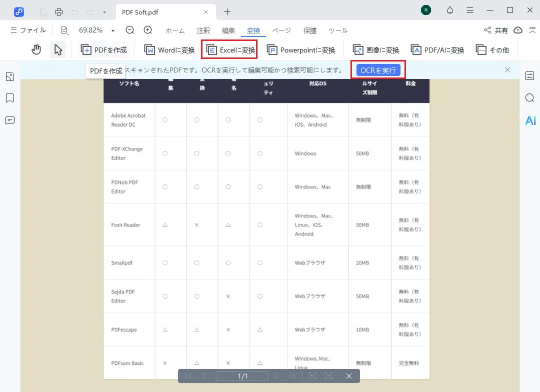540x392 pixels.
Task: Switch to the 編集 tab
Action: [x=228, y=30]
